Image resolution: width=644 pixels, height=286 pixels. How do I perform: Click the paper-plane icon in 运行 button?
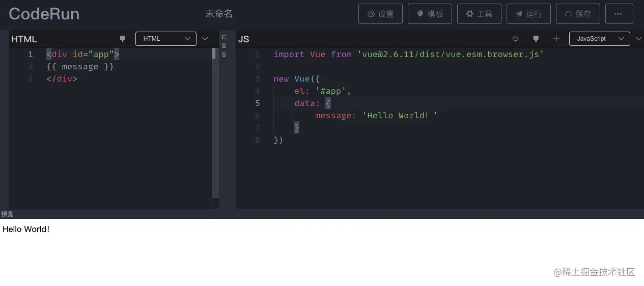coord(519,14)
